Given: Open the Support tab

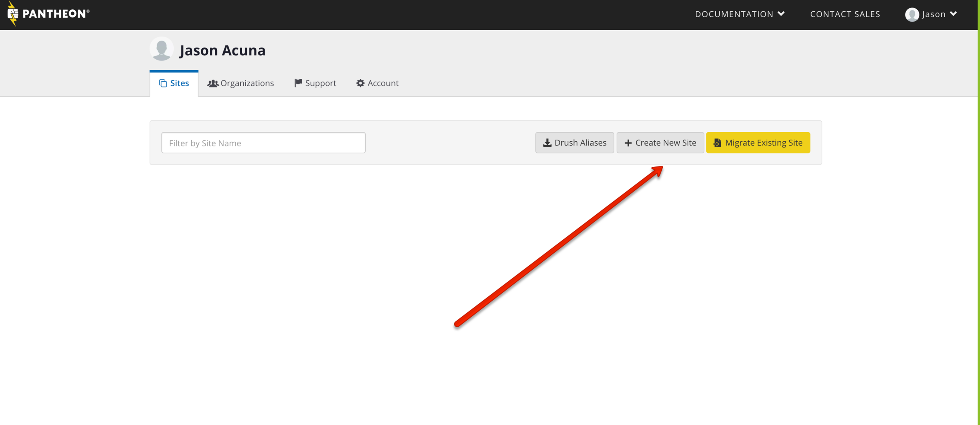Looking at the screenshot, I should (x=320, y=83).
